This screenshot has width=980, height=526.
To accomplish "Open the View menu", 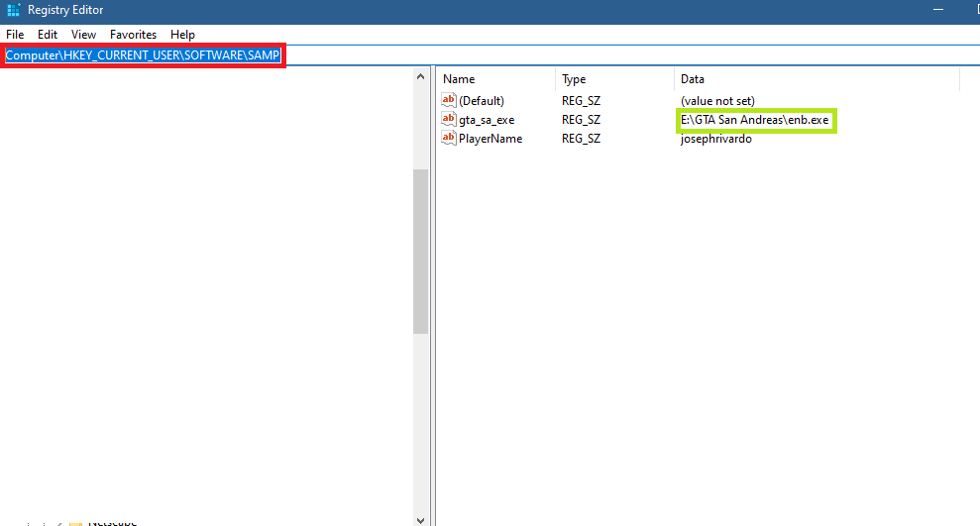I will click(83, 35).
